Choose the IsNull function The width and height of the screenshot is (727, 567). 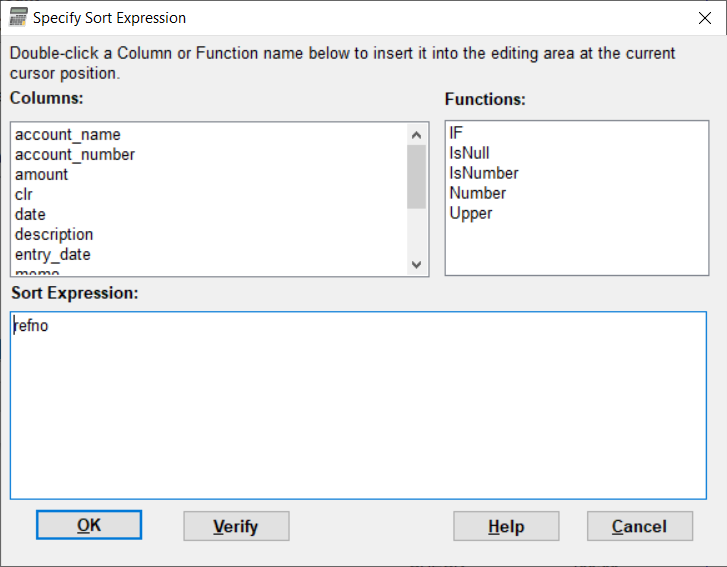coord(470,153)
